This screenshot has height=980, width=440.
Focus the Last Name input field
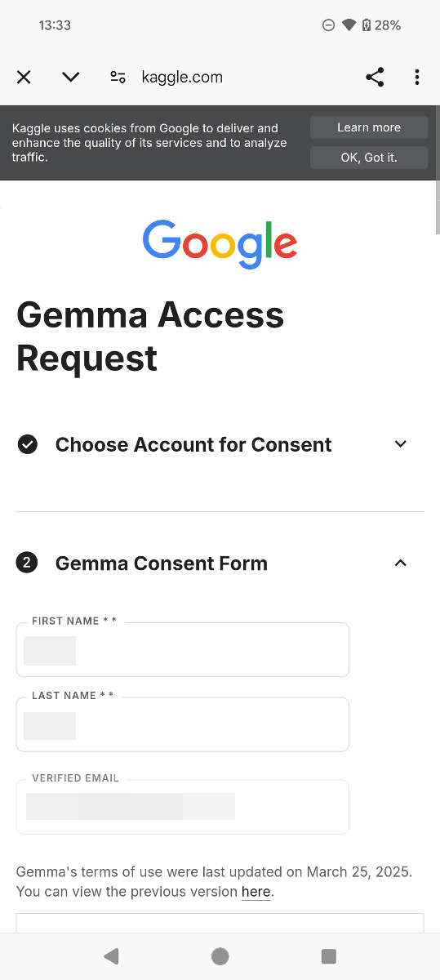pos(183,724)
